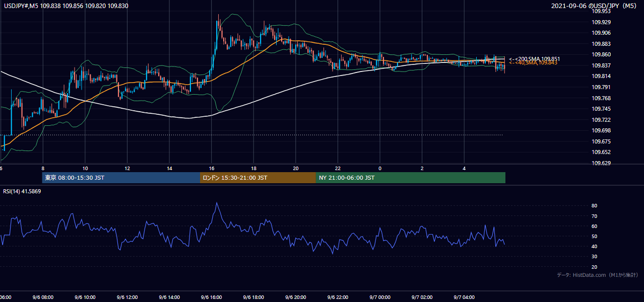Click the bottom date label 9/6 14:00
The width and height of the screenshot is (644, 302).
pyautogui.click(x=169, y=297)
